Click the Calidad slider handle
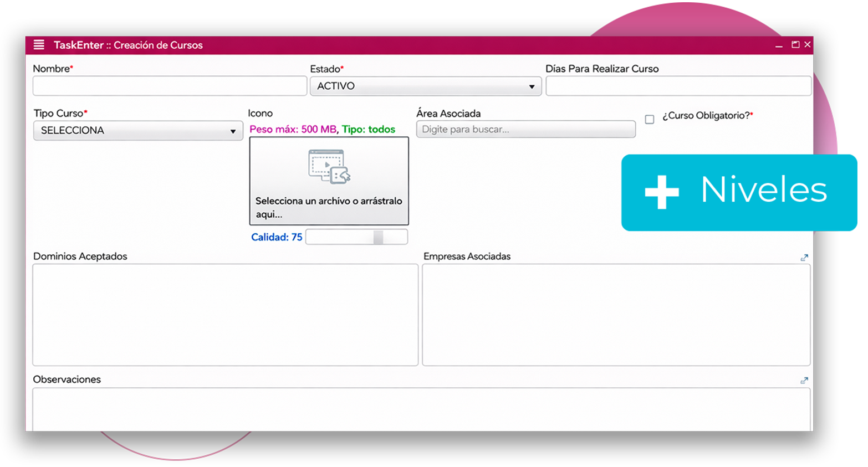The image size is (868, 467). pos(378,237)
